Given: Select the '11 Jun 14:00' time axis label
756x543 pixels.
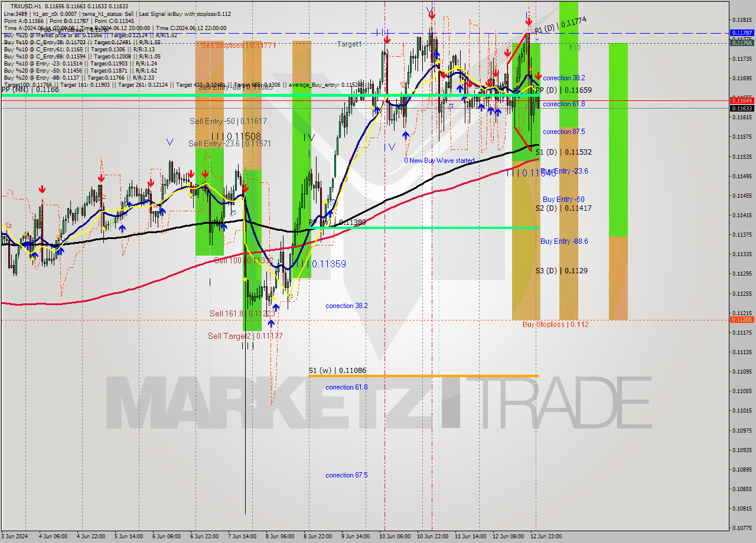Looking at the screenshot, I should 471,537.
